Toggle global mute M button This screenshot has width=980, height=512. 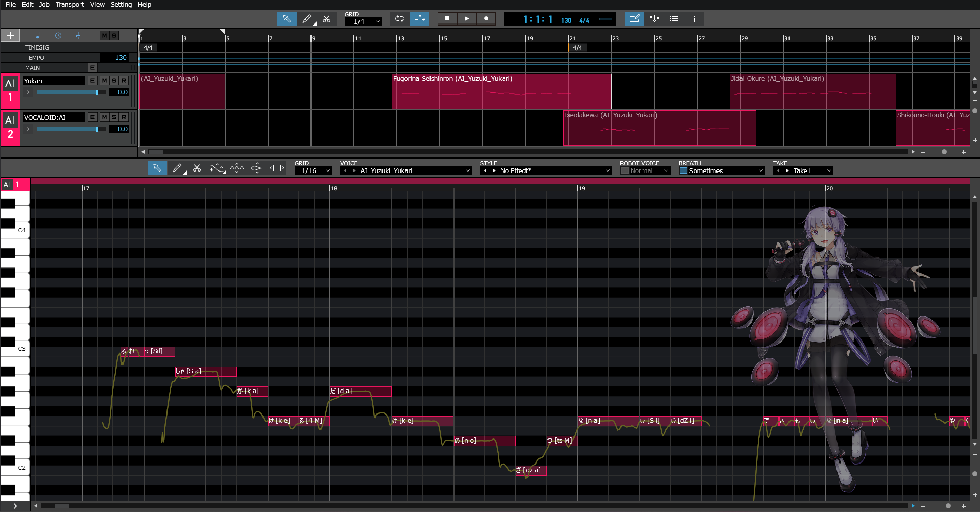104,35
